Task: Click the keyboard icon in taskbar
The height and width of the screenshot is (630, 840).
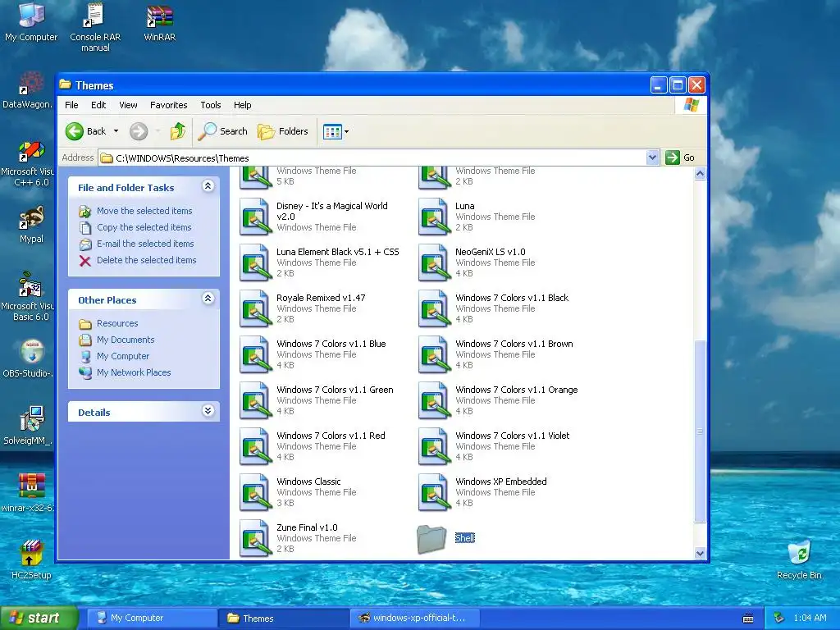Action: point(748,619)
